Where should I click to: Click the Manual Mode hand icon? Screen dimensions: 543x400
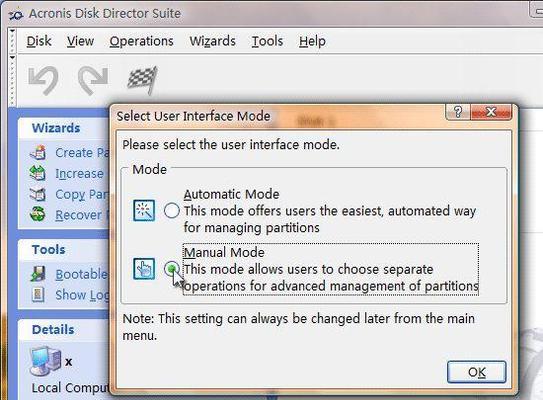(144, 269)
